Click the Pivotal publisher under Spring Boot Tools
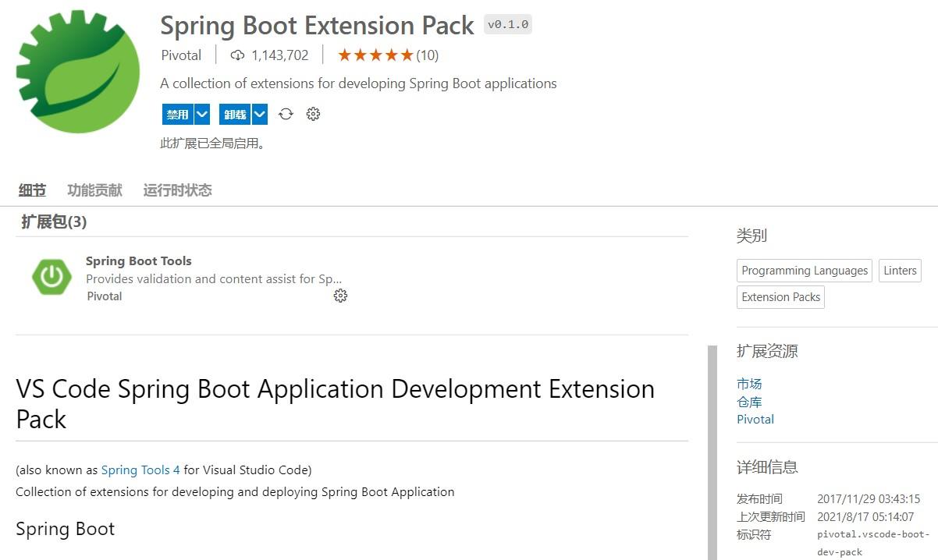Screen dimensions: 938x560 click(105, 296)
